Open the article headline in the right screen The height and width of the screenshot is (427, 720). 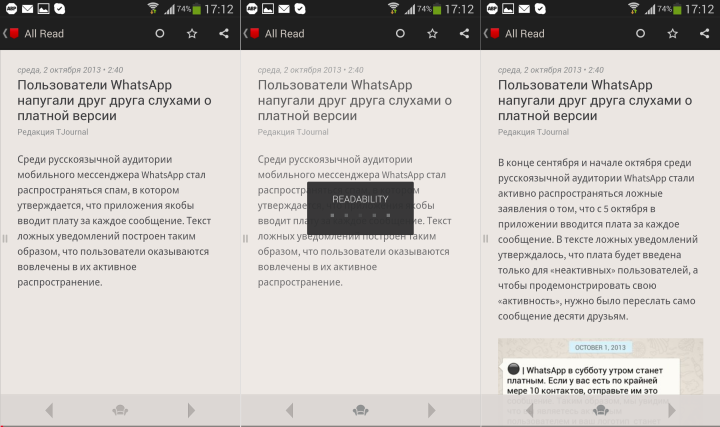tap(595, 100)
